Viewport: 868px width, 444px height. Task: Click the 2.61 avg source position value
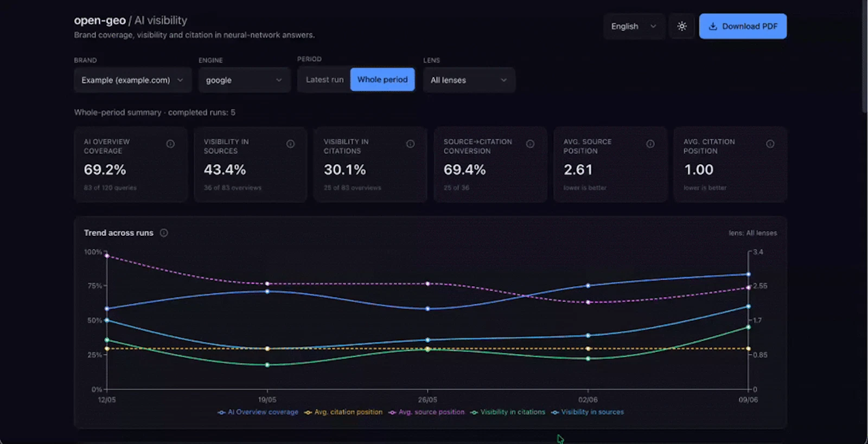[x=578, y=170]
